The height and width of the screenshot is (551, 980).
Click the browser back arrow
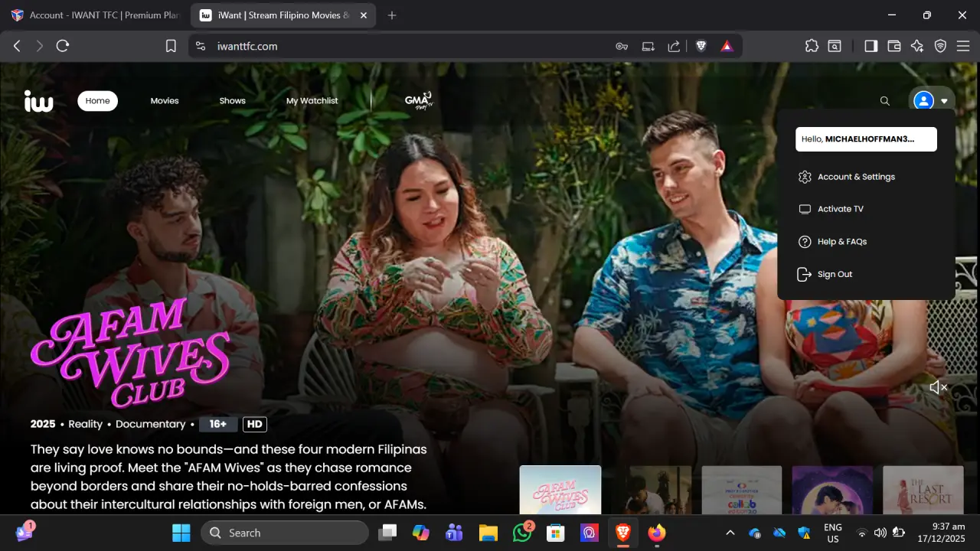[17, 46]
